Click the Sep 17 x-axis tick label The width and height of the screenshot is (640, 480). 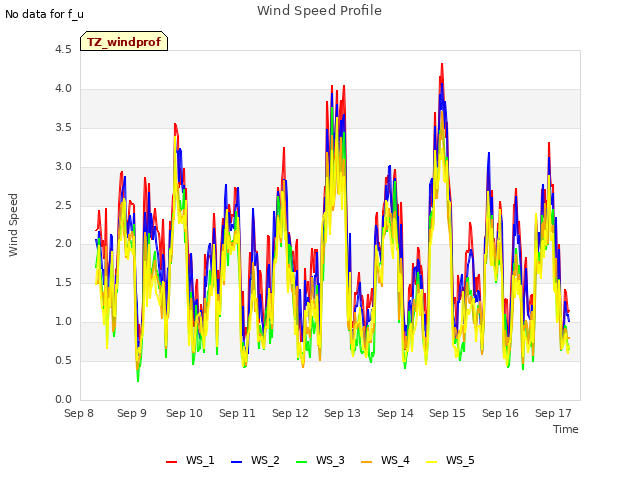553,413
